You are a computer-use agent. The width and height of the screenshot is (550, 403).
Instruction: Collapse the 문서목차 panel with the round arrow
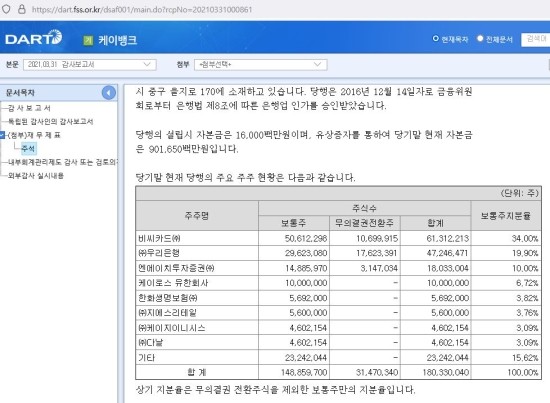(x=109, y=93)
